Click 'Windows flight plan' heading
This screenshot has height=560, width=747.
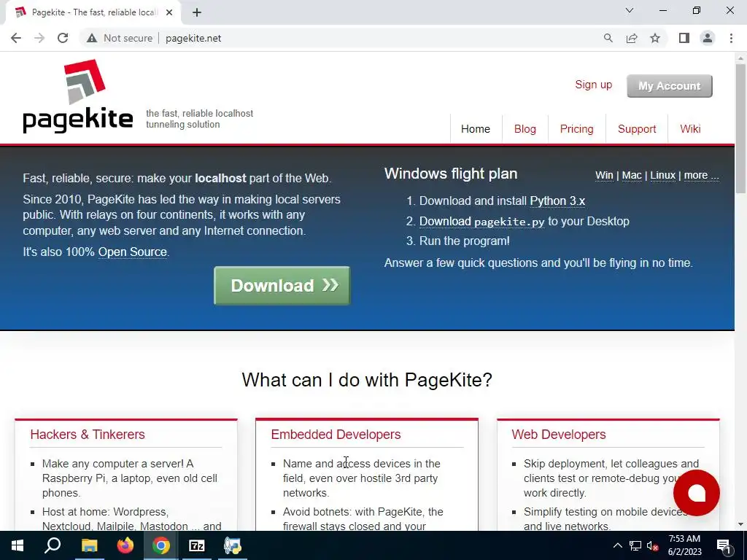tap(451, 174)
